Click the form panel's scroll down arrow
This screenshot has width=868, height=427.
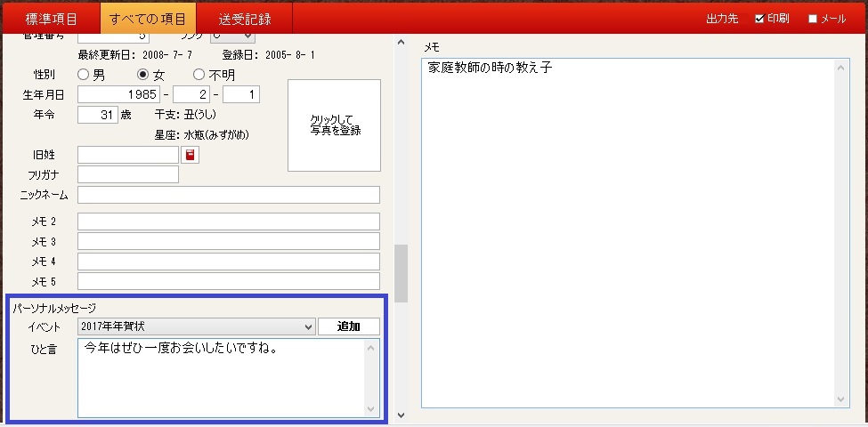point(400,415)
